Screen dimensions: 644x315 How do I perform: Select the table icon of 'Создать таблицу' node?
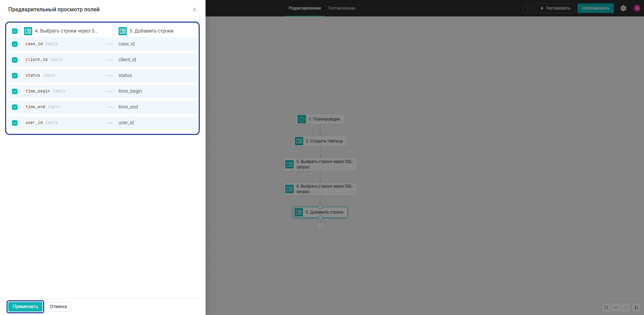click(299, 141)
